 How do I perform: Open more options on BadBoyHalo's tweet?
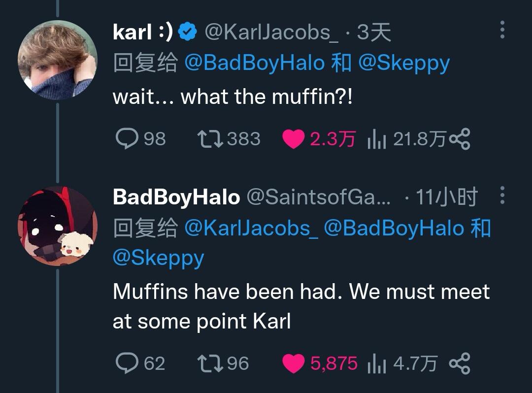coord(502,196)
